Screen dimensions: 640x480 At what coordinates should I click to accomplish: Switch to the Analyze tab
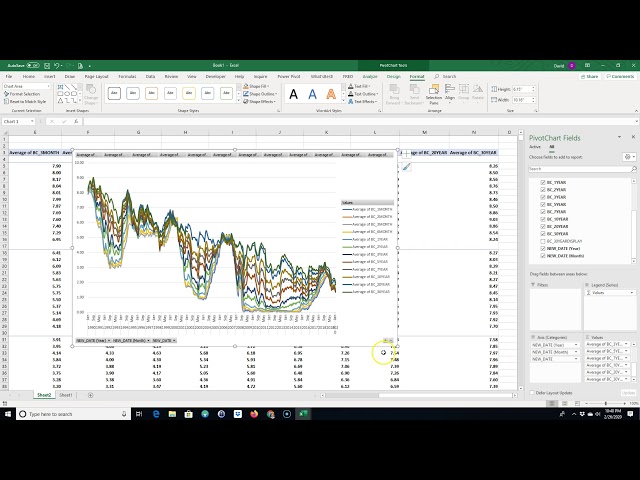pyautogui.click(x=370, y=76)
